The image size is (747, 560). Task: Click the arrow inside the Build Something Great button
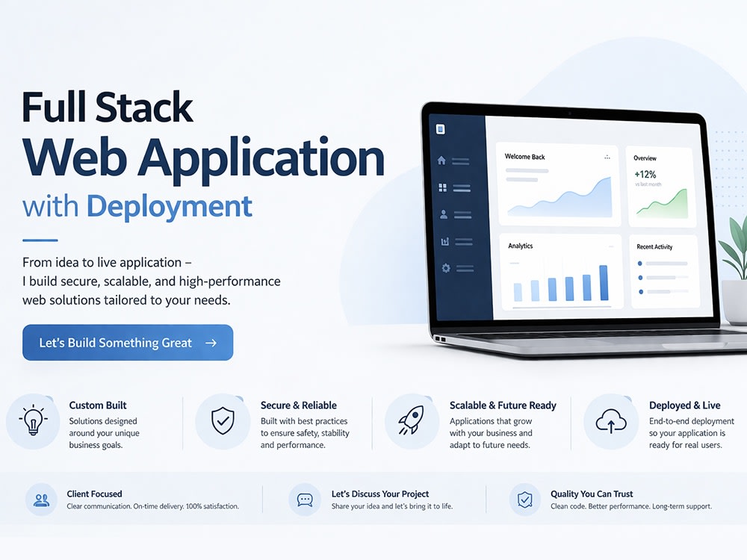coord(211,343)
